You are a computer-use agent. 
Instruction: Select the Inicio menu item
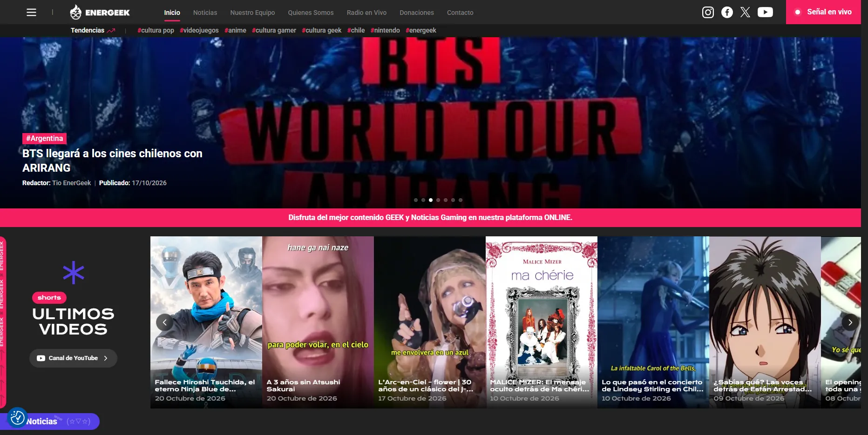pos(172,13)
